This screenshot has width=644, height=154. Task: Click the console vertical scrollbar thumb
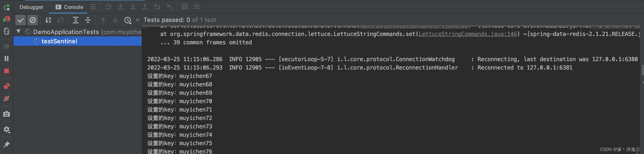[643, 70]
